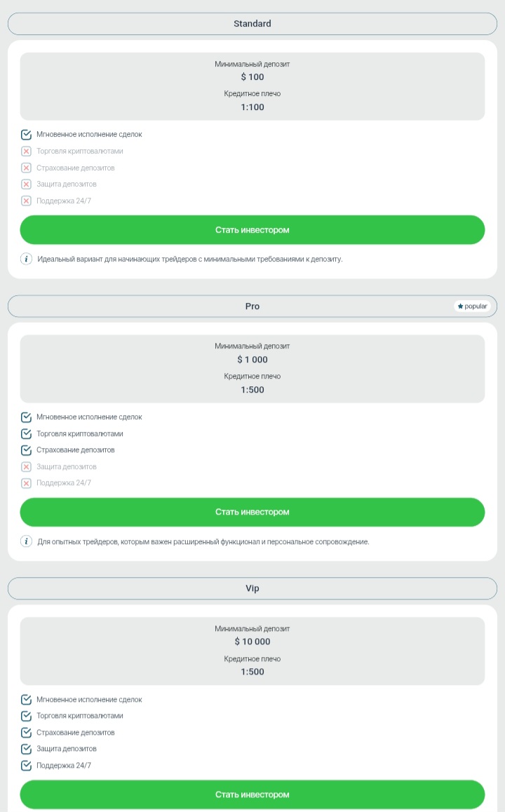Click the red X beside 'Поддержка 24/7' in Standard
Image resolution: width=505 pixels, height=812 pixels.
pyautogui.click(x=26, y=201)
